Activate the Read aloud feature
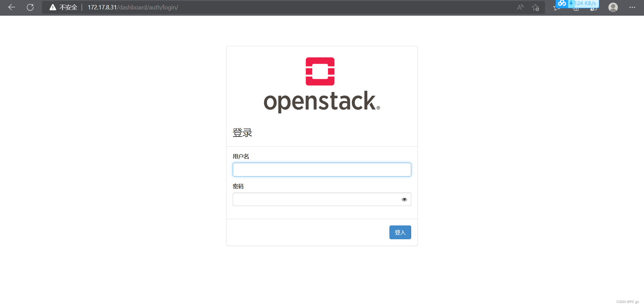The height and width of the screenshot is (307, 644). click(520, 7)
